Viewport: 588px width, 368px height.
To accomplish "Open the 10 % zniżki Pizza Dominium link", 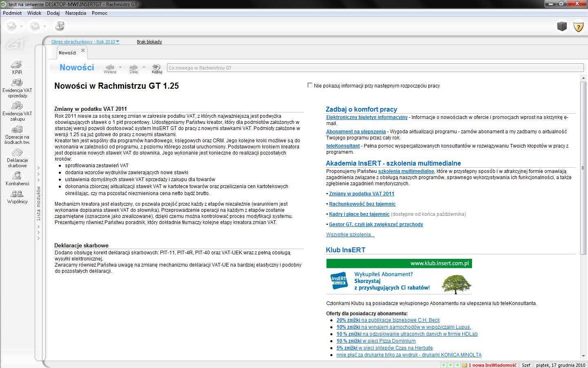I will point(376,341).
